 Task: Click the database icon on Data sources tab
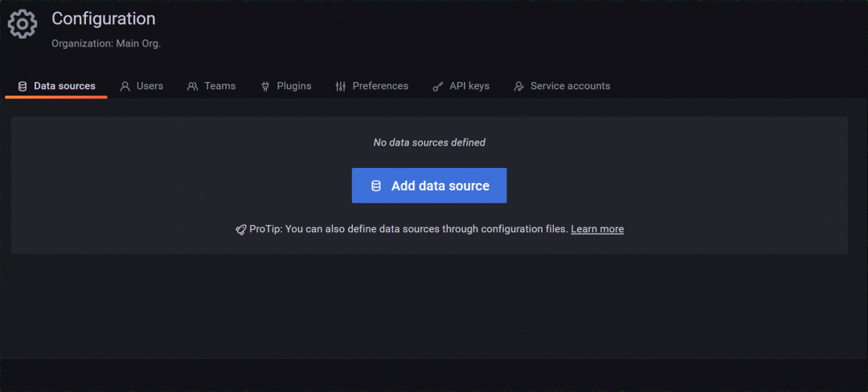pyautogui.click(x=23, y=86)
